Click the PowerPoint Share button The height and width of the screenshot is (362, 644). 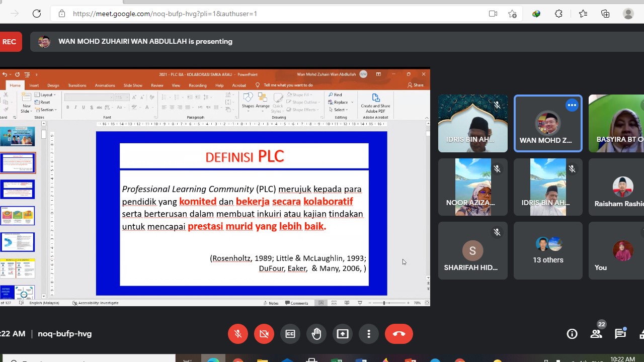416,85
